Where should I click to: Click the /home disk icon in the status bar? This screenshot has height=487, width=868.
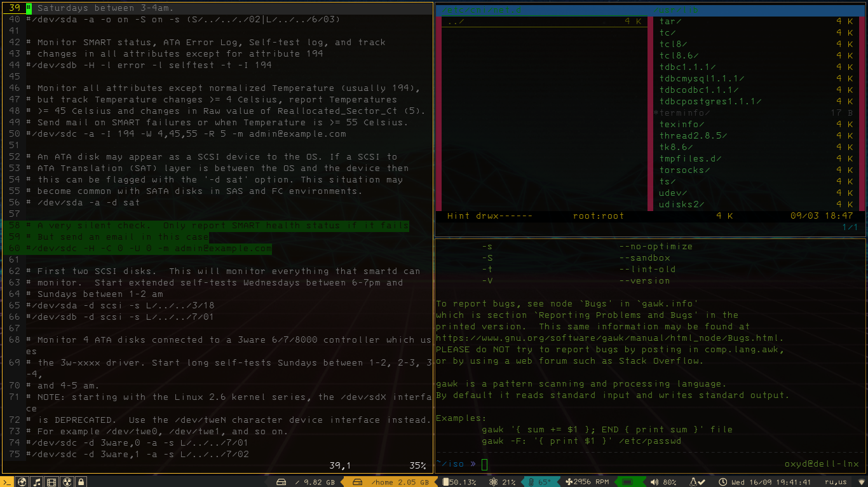point(358,482)
